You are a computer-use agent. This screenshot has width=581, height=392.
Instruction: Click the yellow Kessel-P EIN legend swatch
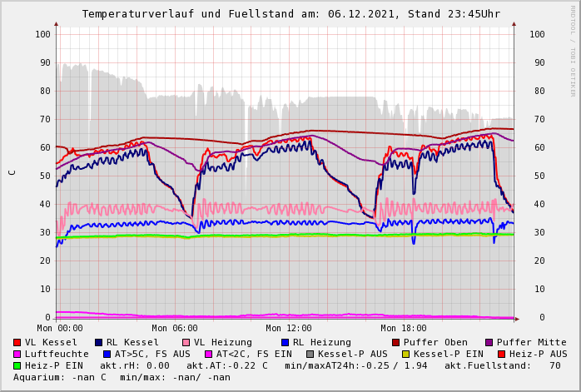point(405,354)
